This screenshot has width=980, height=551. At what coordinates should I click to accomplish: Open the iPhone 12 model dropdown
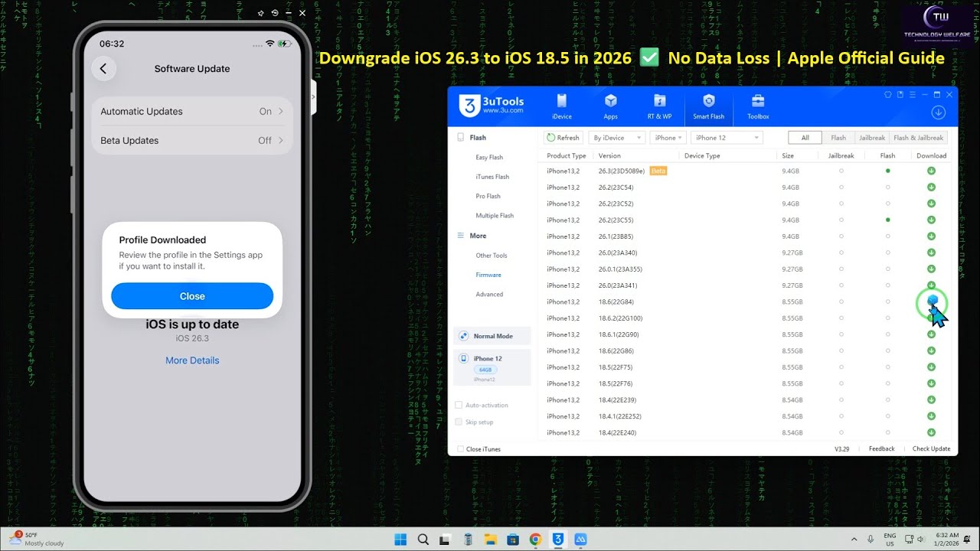click(x=727, y=138)
